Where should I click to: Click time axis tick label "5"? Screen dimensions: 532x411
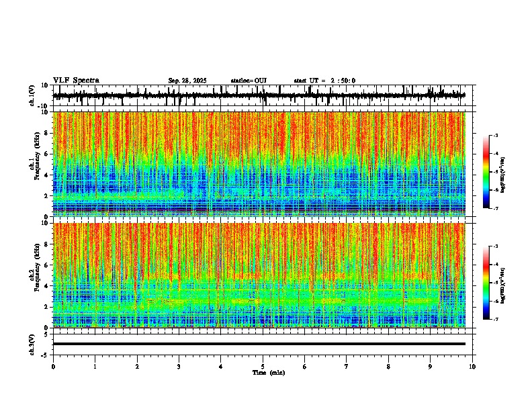coord(263,367)
